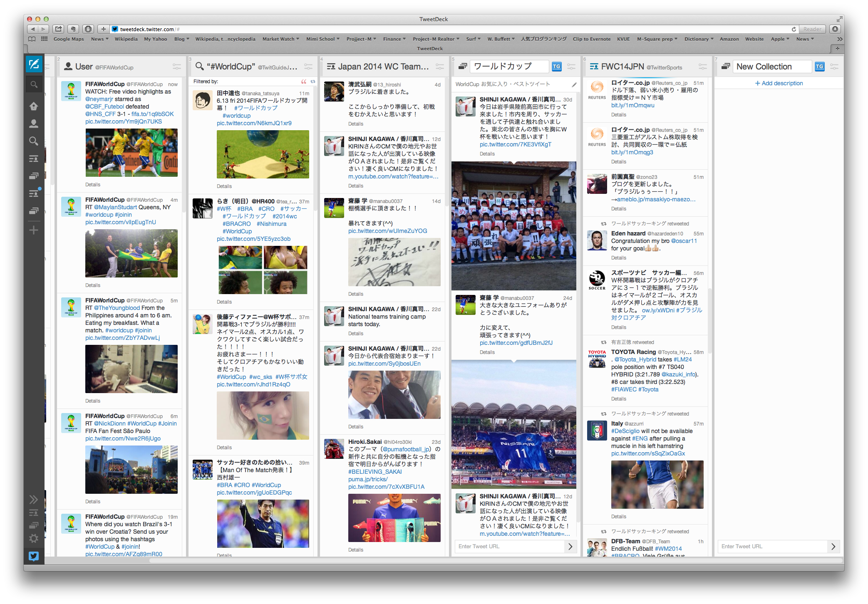Expand W. Buffett bookmarks folder
The image size is (868, 604).
(x=501, y=39)
